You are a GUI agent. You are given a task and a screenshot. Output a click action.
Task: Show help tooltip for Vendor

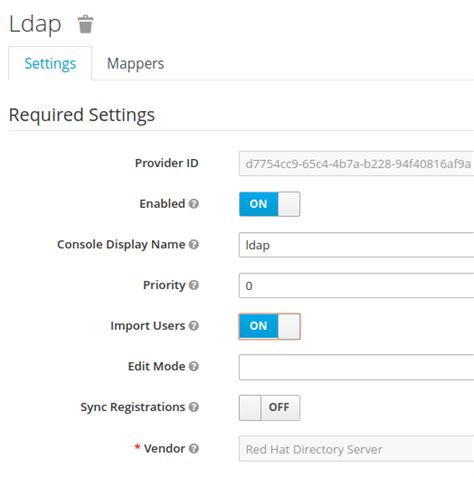click(x=194, y=448)
